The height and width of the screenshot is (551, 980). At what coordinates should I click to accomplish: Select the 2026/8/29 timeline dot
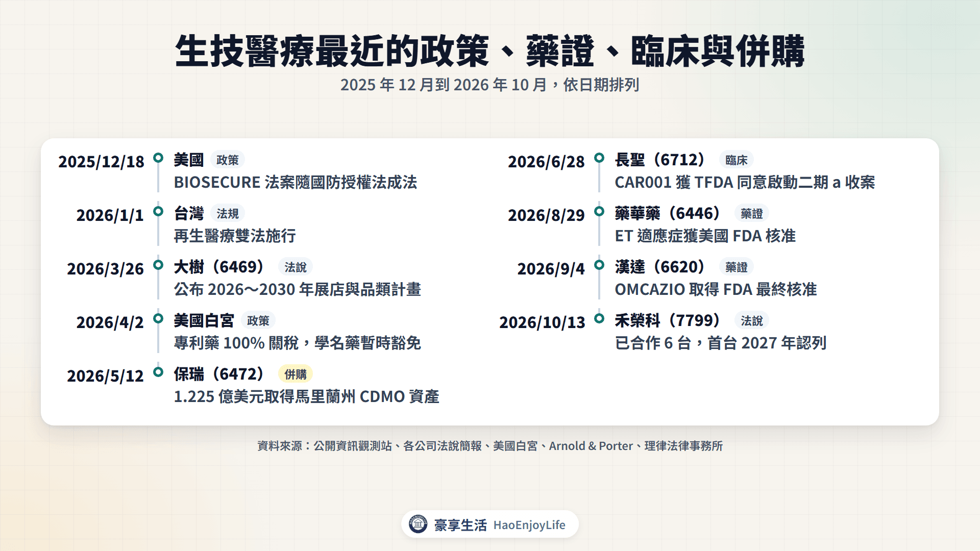[599, 211]
